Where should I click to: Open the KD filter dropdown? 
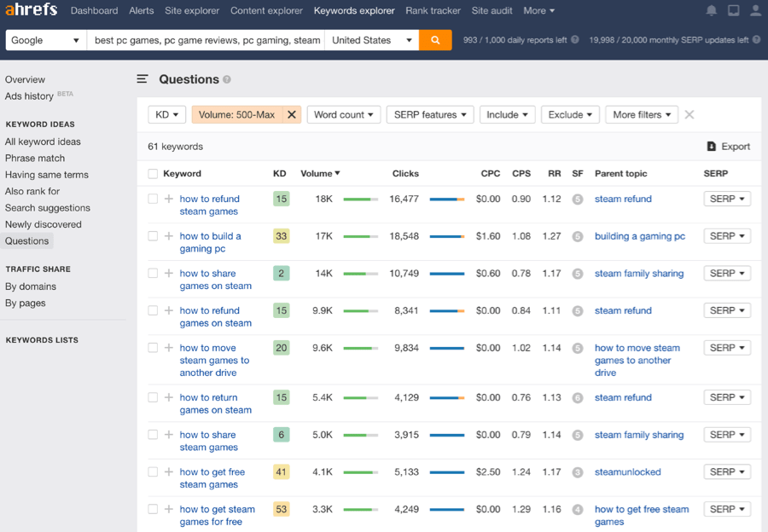166,114
